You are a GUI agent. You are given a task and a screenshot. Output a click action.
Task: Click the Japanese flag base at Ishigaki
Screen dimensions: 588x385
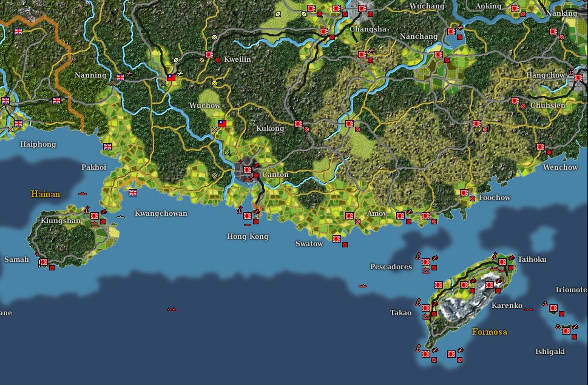pos(566,330)
